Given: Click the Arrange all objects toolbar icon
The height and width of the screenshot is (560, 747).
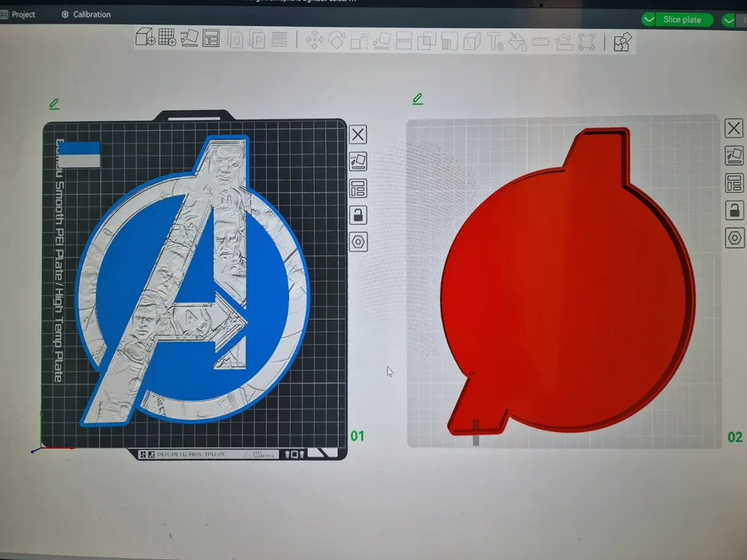Looking at the screenshot, I should pos(211,38).
